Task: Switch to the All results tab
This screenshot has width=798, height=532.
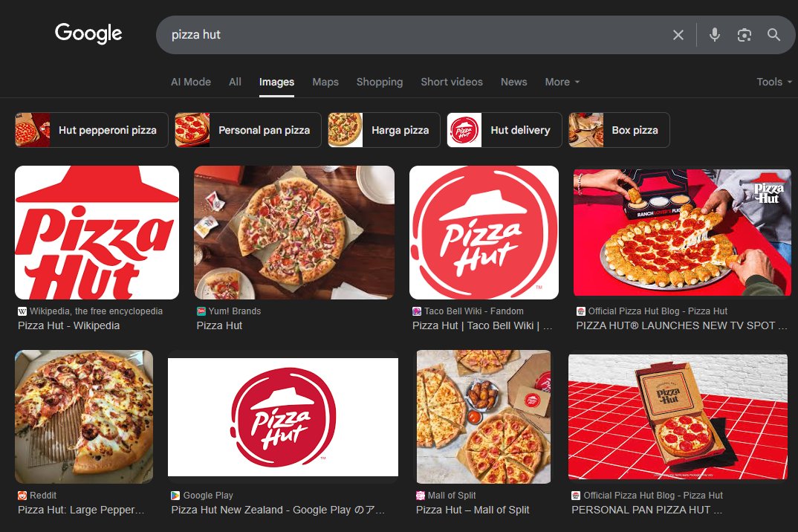Action: 235,82
